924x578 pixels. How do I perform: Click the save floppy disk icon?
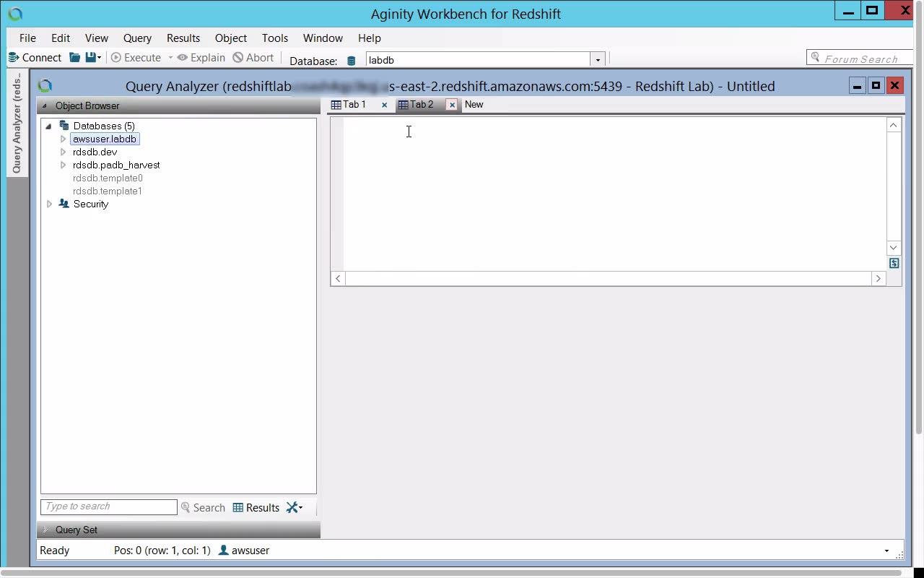(90, 58)
